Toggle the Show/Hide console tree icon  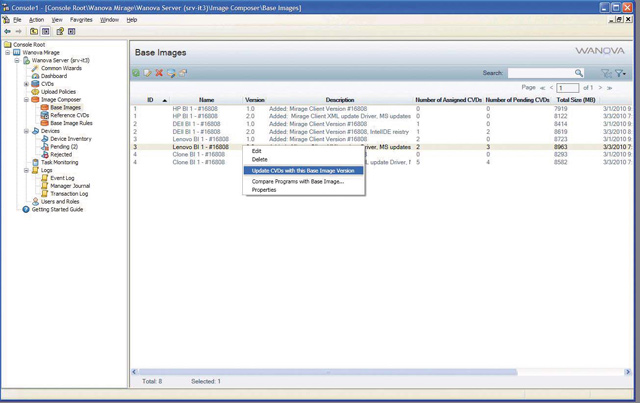point(46,31)
